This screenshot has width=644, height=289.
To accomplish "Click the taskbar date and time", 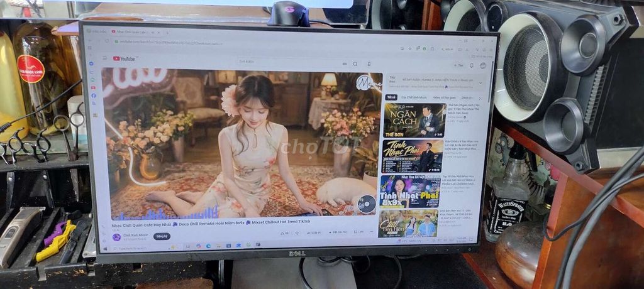I will pos(461,239).
